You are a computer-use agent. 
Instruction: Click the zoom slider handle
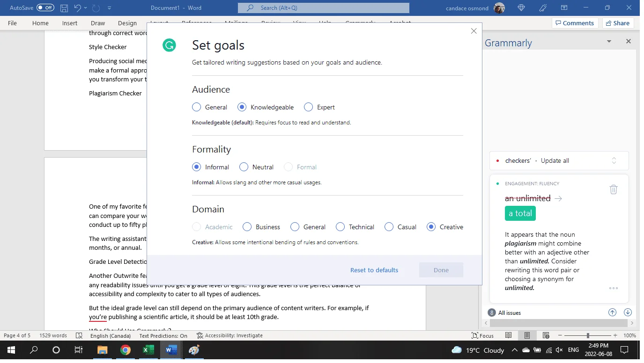588,335
